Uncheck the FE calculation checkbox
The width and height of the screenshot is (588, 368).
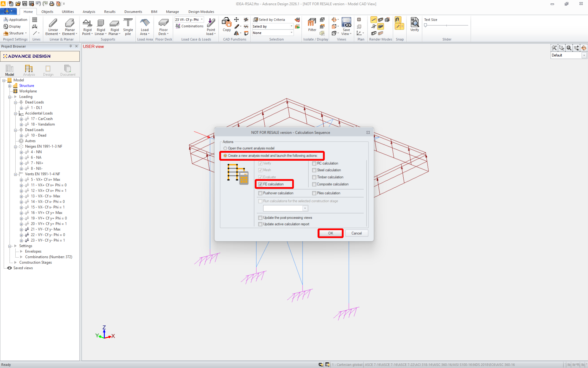point(260,184)
